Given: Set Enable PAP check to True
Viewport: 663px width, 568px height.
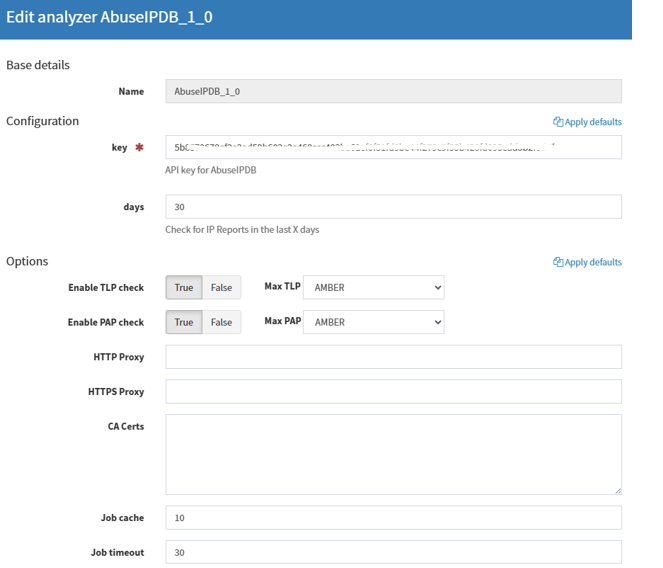Looking at the screenshot, I should pos(184,322).
